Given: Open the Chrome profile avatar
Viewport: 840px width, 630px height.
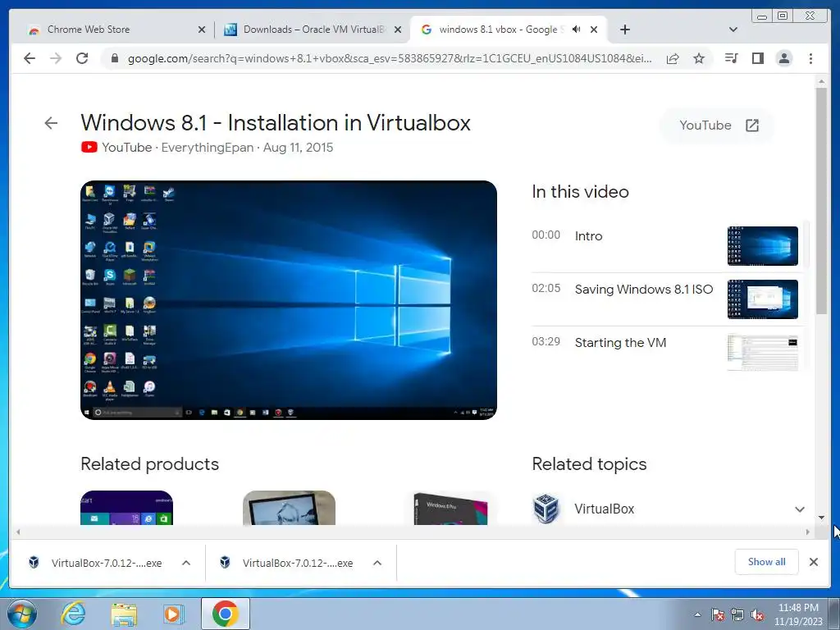Looking at the screenshot, I should 784,58.
